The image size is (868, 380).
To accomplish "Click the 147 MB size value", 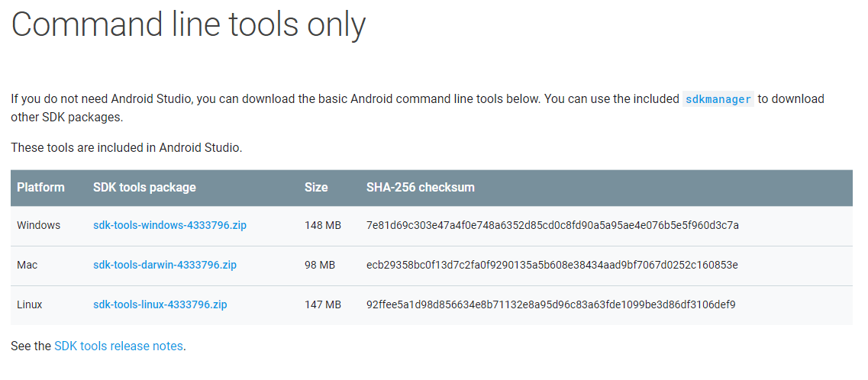I will 322,305.
